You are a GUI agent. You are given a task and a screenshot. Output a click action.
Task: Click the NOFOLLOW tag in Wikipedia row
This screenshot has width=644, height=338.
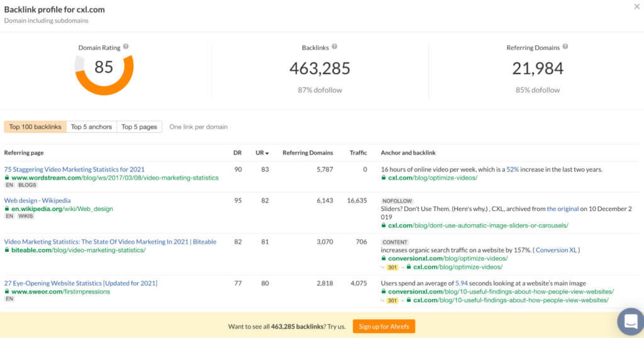pyautogui.click(x=397, y=201)
